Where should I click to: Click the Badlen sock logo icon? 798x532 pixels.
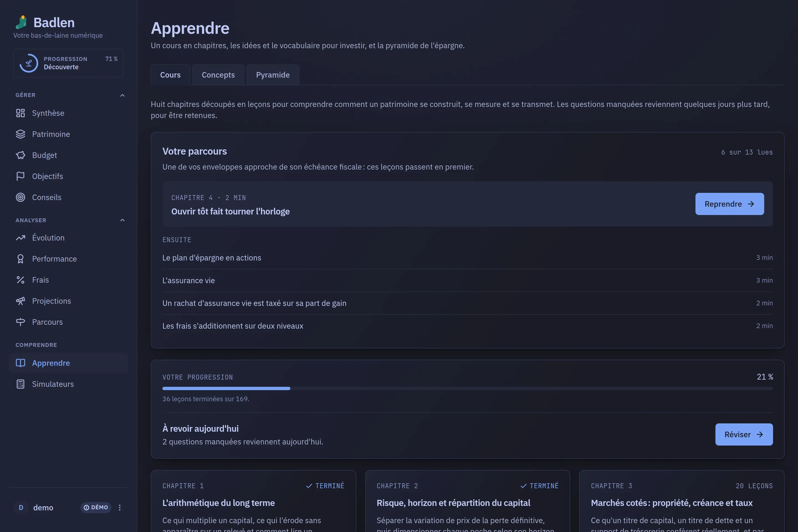[21, 22]
